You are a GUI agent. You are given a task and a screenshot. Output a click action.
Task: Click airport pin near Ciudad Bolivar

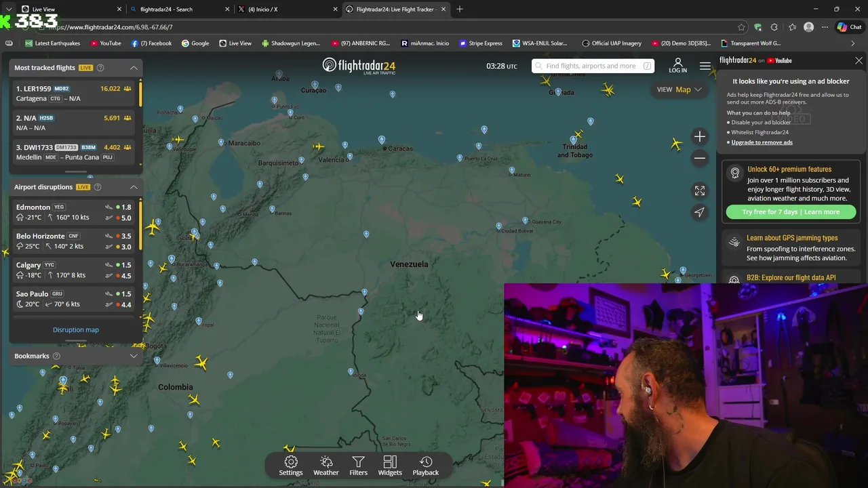499,226
